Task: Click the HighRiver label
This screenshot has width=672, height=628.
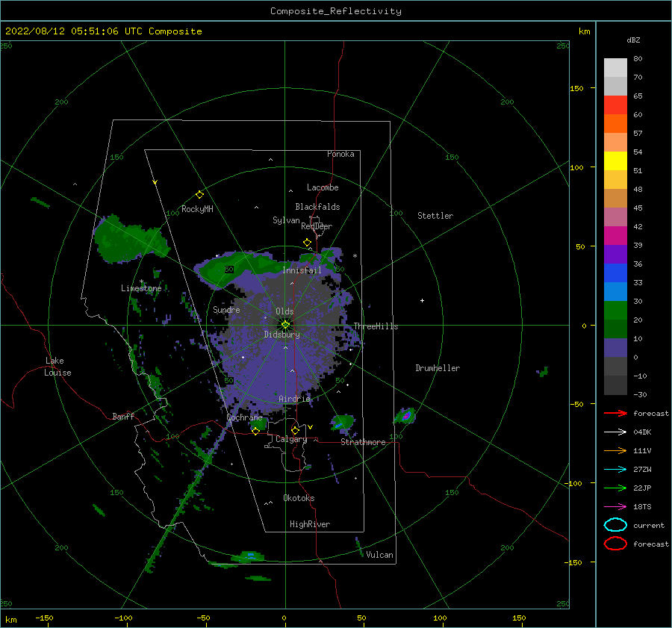Action: (310, 524)
